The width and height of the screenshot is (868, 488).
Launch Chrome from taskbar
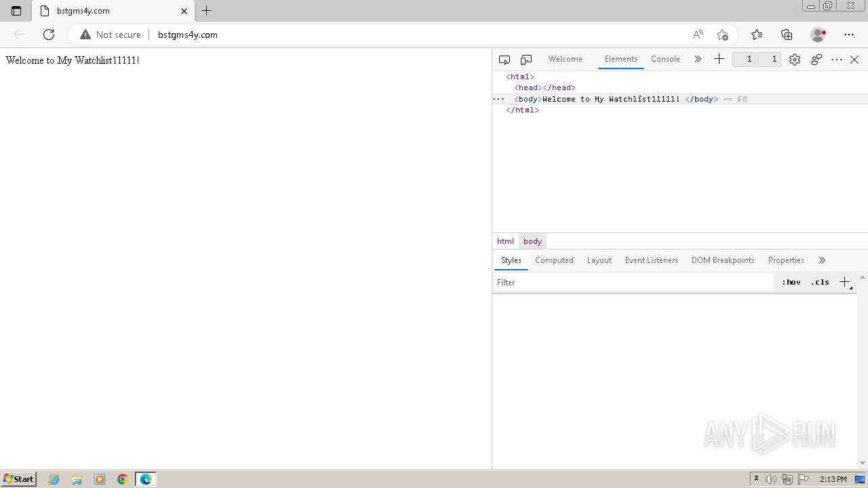tap(123, 479)
